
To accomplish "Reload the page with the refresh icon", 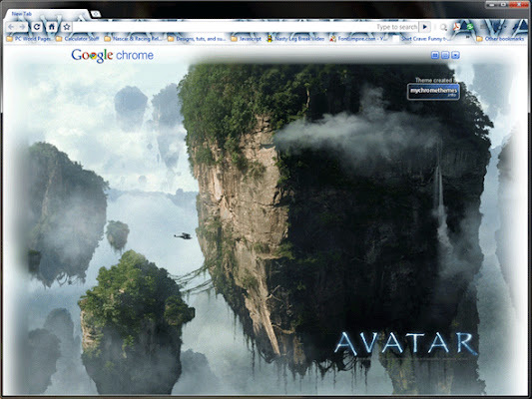I will pyautogui.click(x=37, y=27).
